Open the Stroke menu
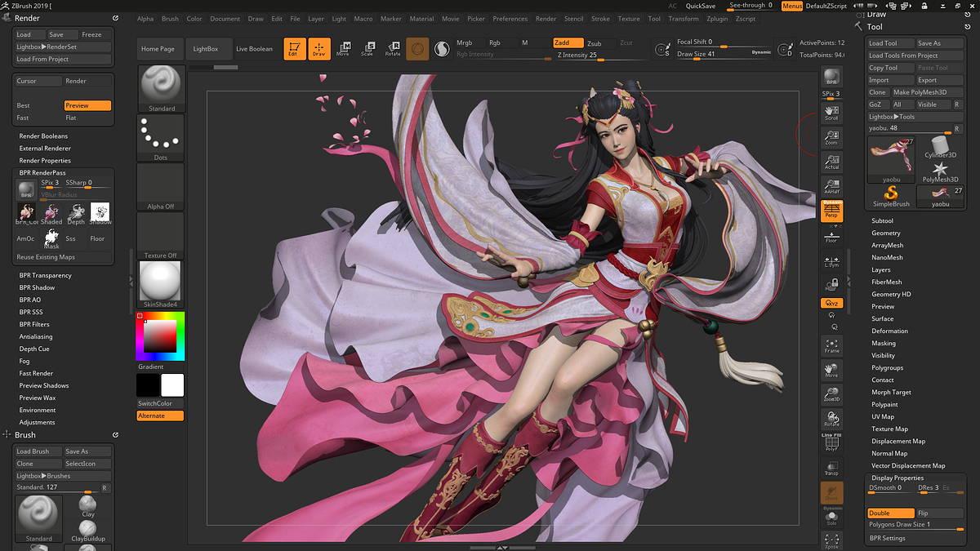The height and width of the screenshot is (551, 980). coord(600,19)
